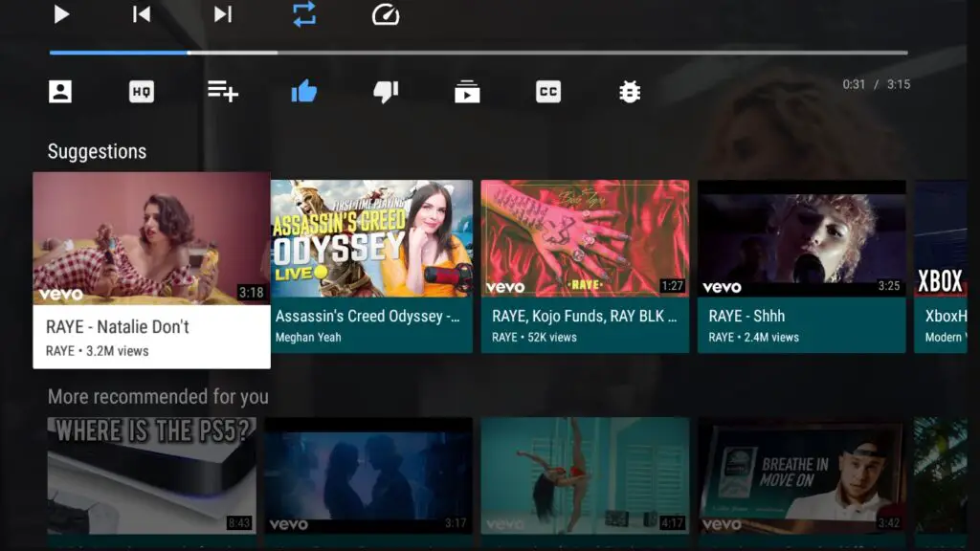Toggle repeat mode on
Screen dimensions: 980x551
[x=304, y=14]
